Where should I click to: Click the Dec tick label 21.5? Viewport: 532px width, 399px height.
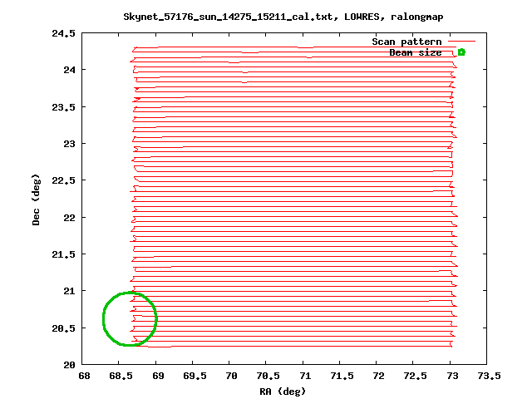pos(63,254)
